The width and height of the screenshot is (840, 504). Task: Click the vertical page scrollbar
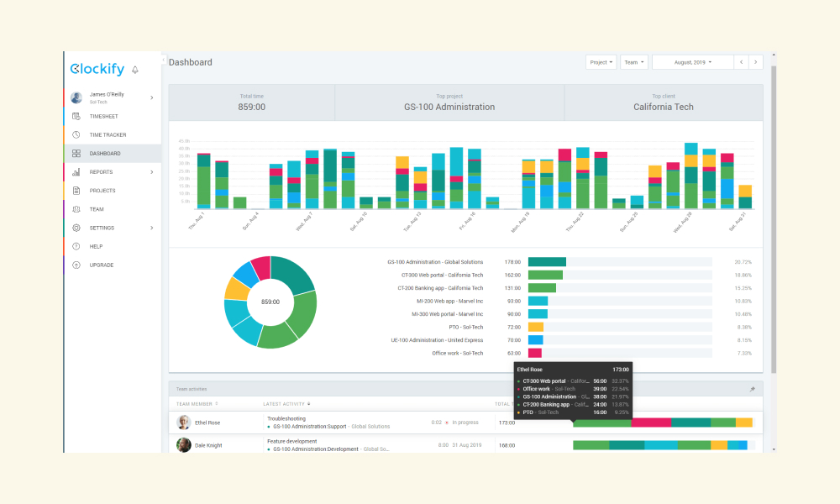point(774,219)
